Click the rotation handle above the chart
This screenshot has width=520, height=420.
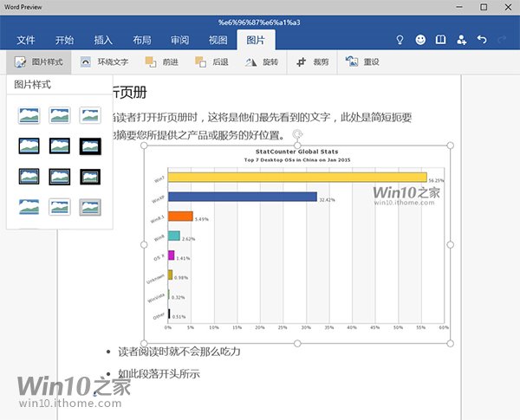click(297, 134)
